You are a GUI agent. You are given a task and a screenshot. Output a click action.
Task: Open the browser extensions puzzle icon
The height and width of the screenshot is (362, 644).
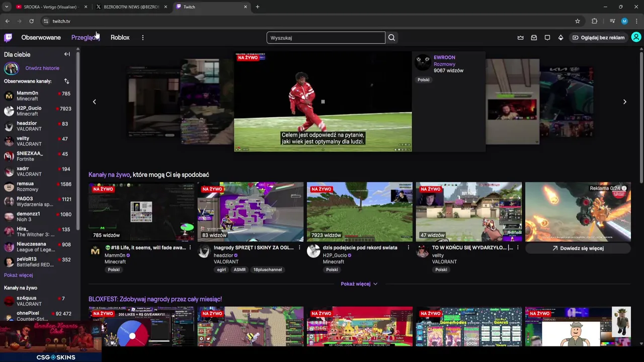point(594,21)
